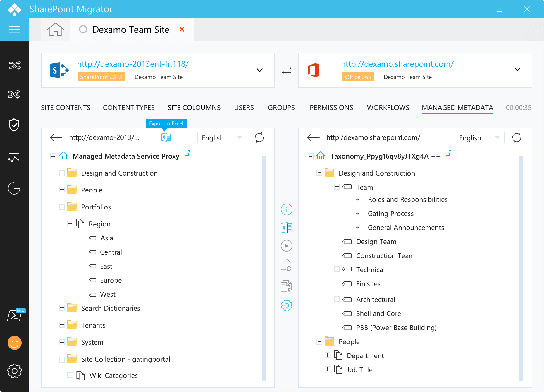Select PBB (Power Base Building) term

coord(396,328)
